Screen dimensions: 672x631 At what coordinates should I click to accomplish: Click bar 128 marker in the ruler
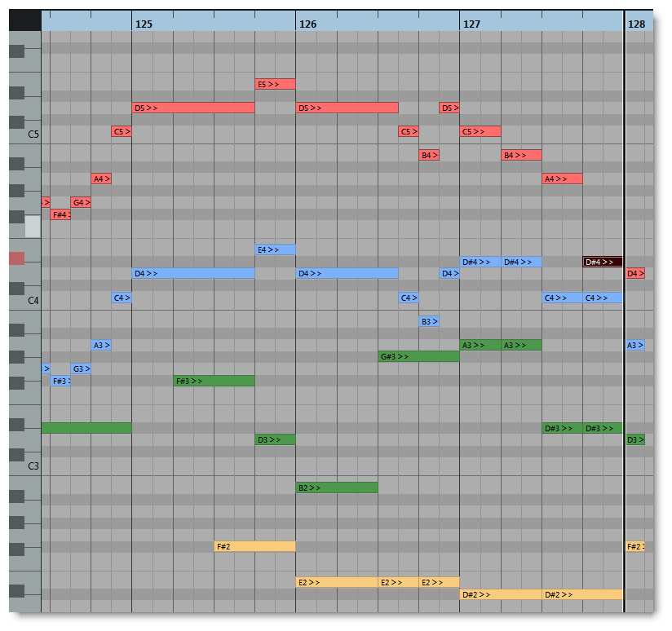coord(636,24)
